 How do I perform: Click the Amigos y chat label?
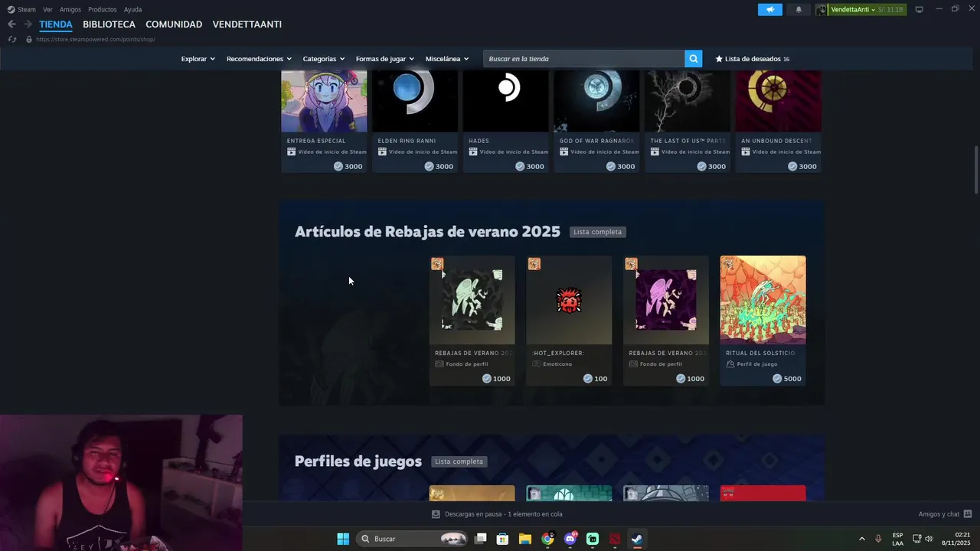tap(939, 514)
